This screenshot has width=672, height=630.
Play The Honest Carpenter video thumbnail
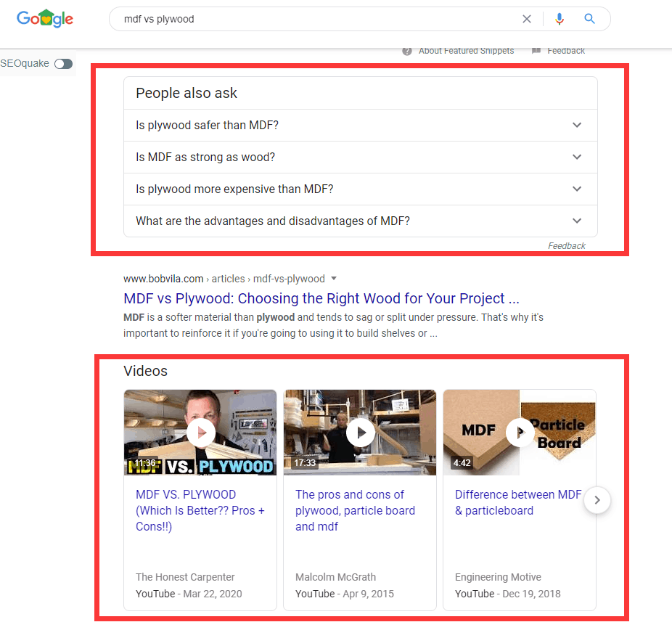[x=200, y=433]
